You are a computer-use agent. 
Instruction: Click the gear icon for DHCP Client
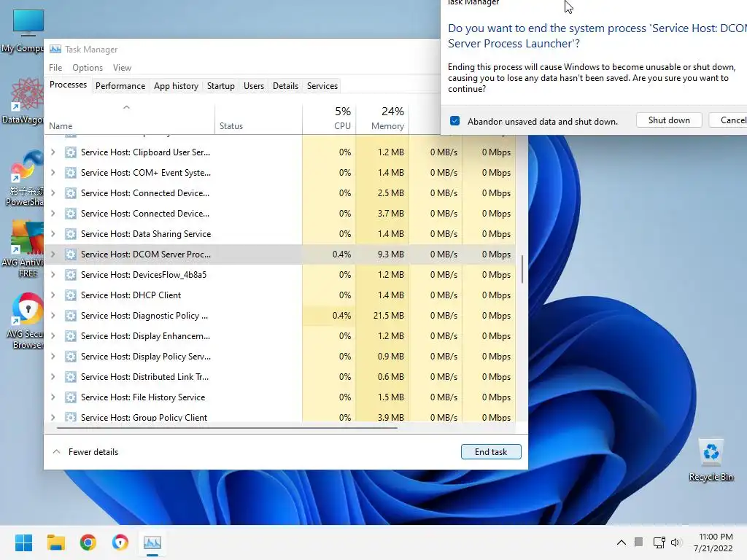click(x=71, y=295)
